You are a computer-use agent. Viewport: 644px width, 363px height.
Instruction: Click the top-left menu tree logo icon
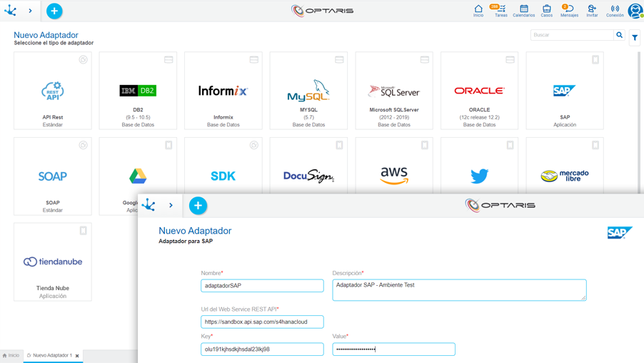[x=11, y=11]
